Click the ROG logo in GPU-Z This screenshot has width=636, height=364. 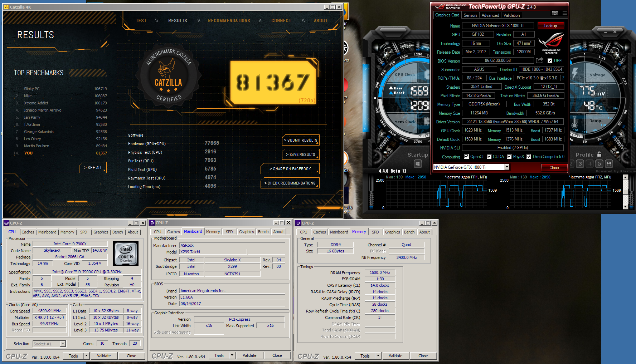coord(551,43)
